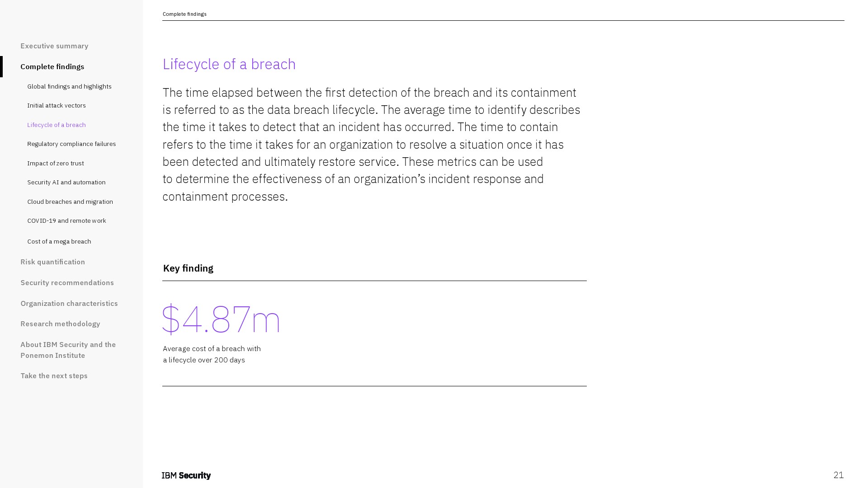Viewport: 868px width, 488px height.
Task: Go to Global findings and highlights
Action: (69, 86)
